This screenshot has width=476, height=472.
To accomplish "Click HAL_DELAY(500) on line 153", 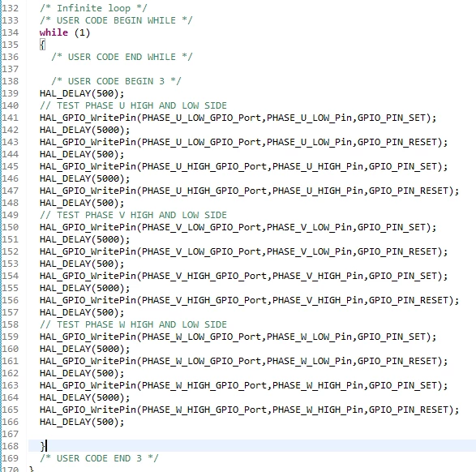I will pos(82,264).
